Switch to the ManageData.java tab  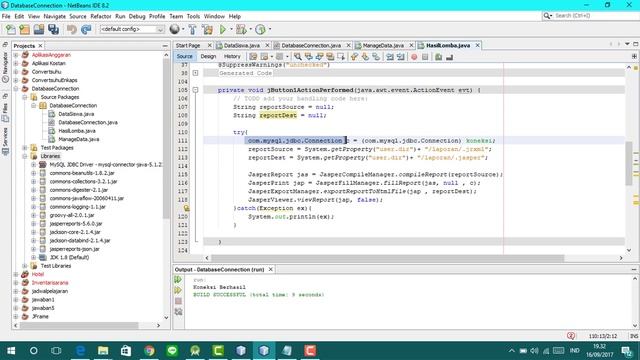coord(383,45)
